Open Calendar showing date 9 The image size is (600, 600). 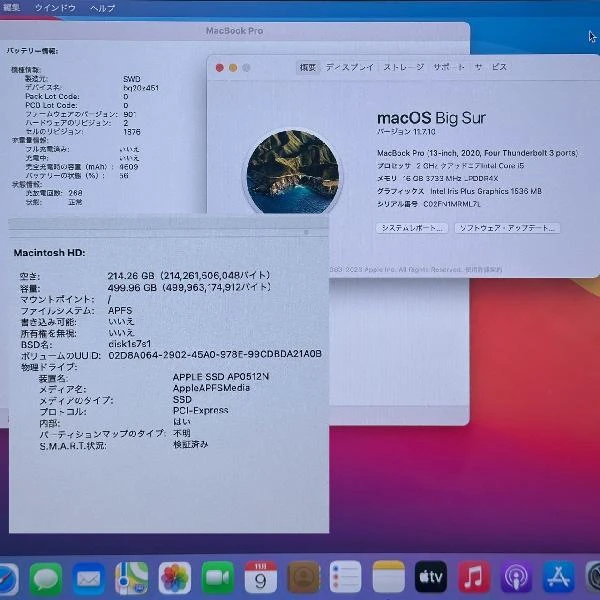tap(261, 578)
